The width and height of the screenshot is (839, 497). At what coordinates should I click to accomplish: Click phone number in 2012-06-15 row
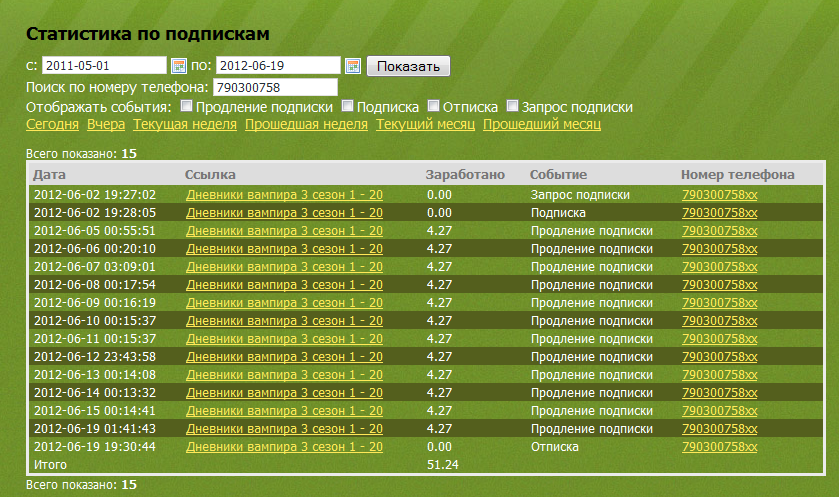click(x=720, y=410)
